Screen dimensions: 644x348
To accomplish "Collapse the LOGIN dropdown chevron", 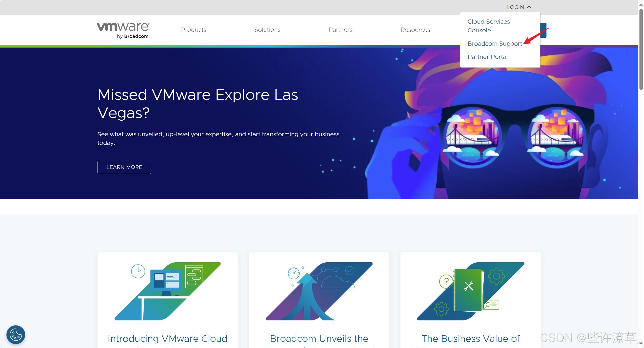I will (529, 7).
